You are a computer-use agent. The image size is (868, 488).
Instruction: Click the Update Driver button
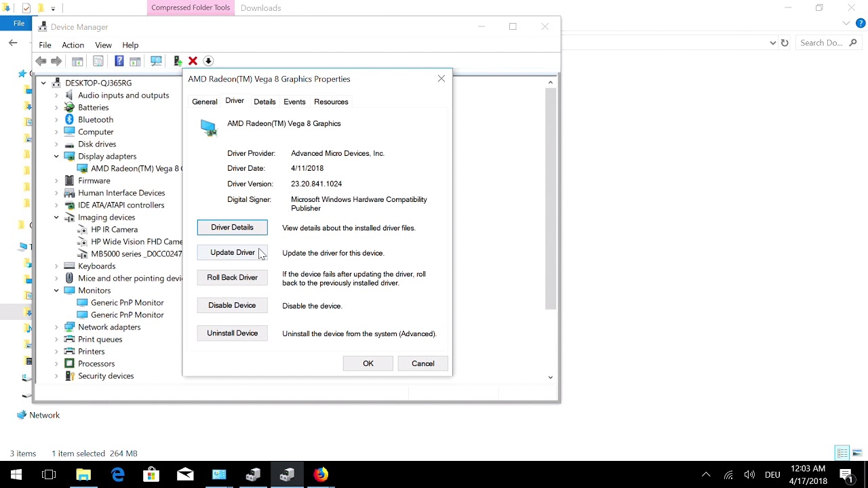[x=232, y=253]
